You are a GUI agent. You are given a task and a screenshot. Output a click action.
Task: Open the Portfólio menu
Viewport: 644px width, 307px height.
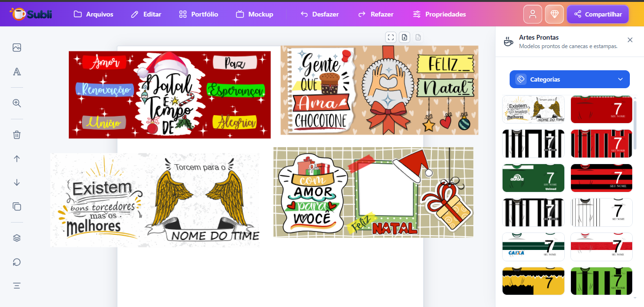tap(198, 14)
